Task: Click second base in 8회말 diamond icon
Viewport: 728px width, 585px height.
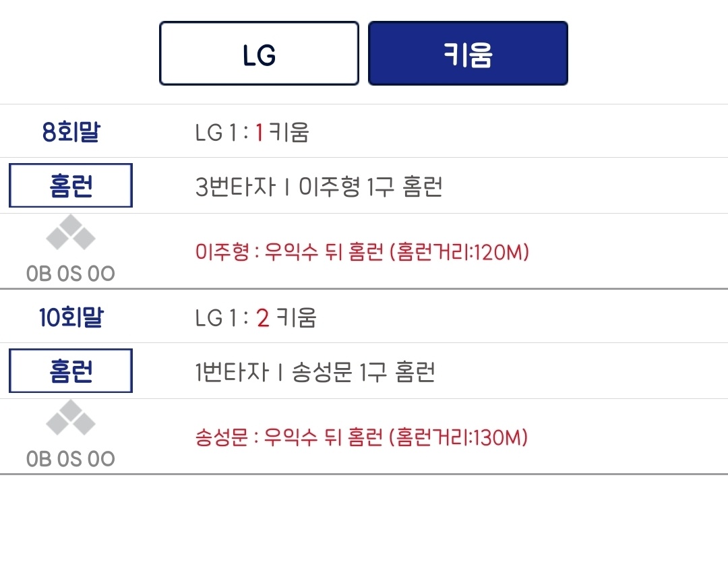Action: [x=71, y=225]
